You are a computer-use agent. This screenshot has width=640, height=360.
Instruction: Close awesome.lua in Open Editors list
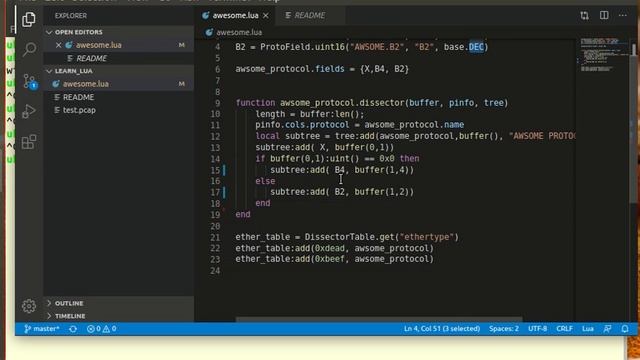coord(58,45)
